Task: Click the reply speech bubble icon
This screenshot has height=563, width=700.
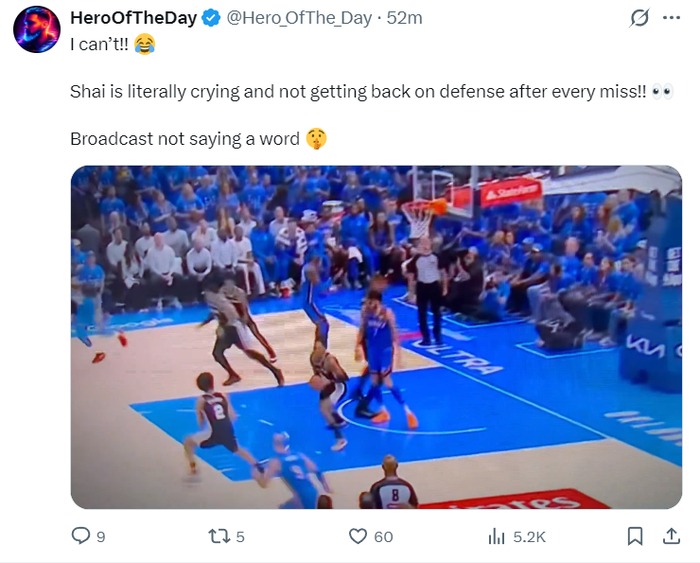Action: 81,536
